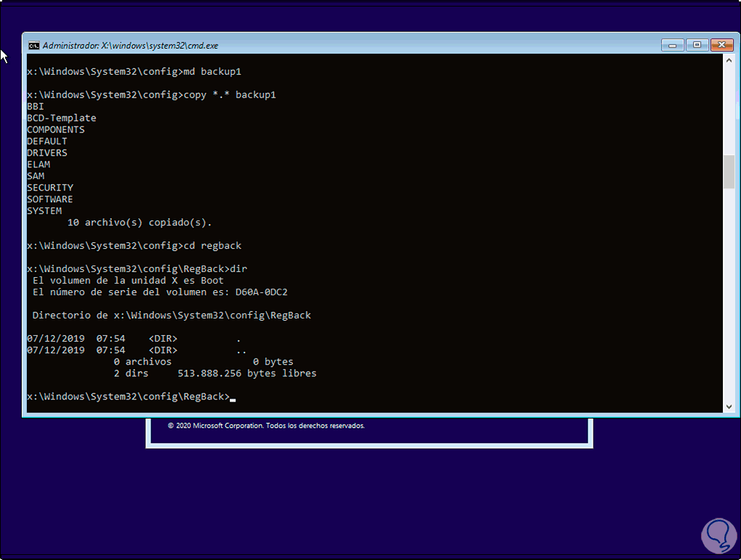This screenshot has height=560, width=741.
Task: Open the cmd.exe system menu icon
Action: [33, 45]
